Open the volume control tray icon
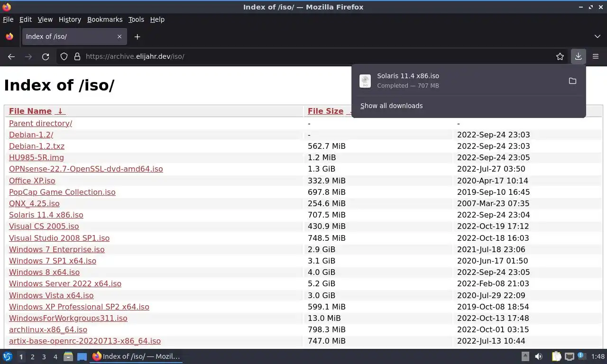Viewport: 607px width, 364px height. [539, 356]
